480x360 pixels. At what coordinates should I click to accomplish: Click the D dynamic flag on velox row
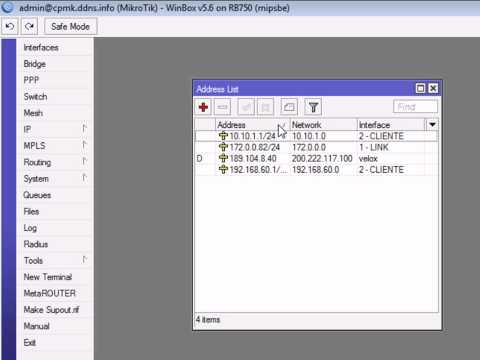199,158
